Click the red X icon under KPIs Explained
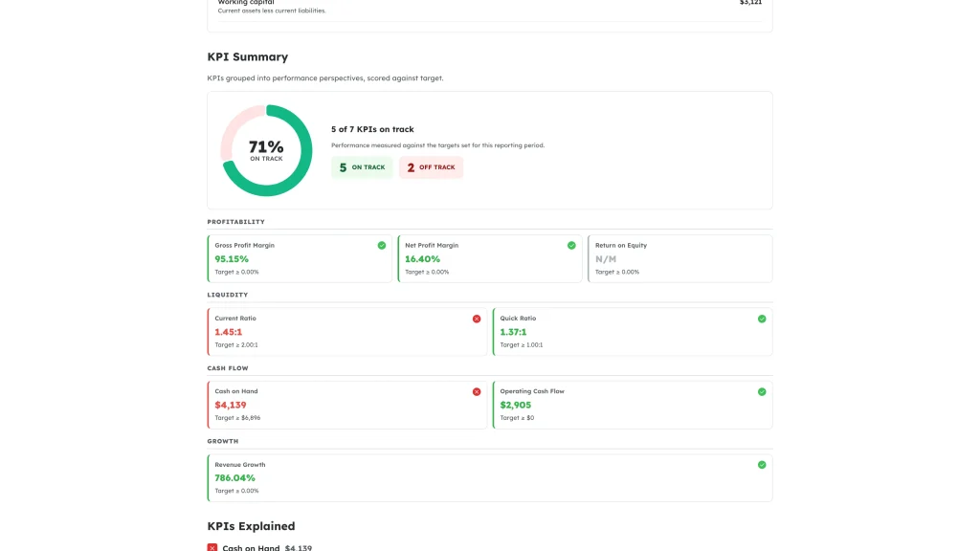Viewport: 980px width, 551px height. 212,547
